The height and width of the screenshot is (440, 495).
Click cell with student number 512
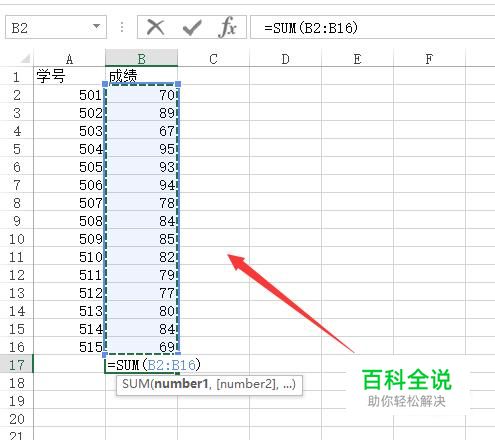click(x=69, y=293)
